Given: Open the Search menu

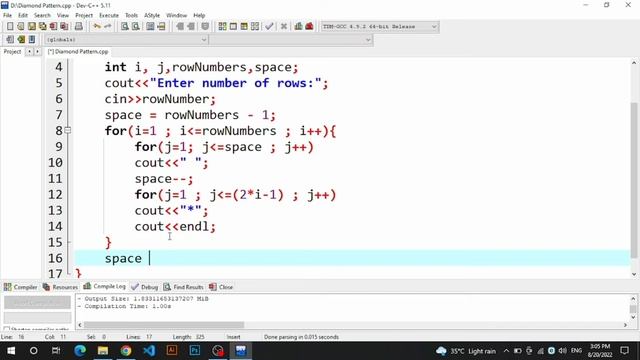Looking at the screenshot, I should [x=42, y=15].
